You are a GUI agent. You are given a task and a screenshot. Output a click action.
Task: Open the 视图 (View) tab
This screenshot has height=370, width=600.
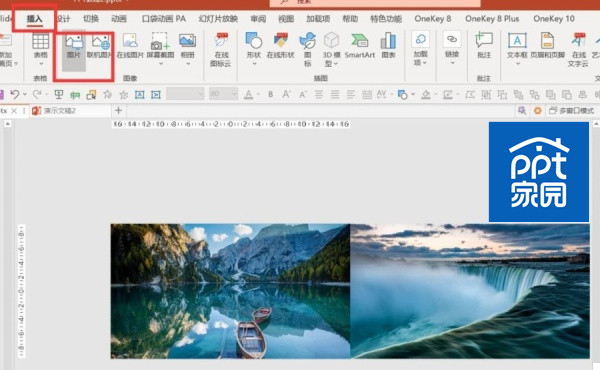pos(286,19)
